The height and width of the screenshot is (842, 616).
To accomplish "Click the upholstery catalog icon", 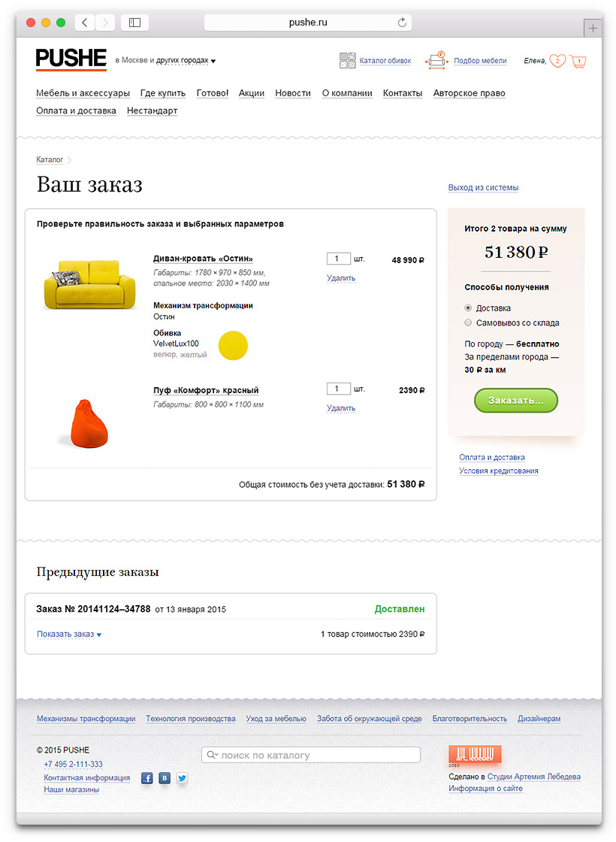I will pos(347,61).
